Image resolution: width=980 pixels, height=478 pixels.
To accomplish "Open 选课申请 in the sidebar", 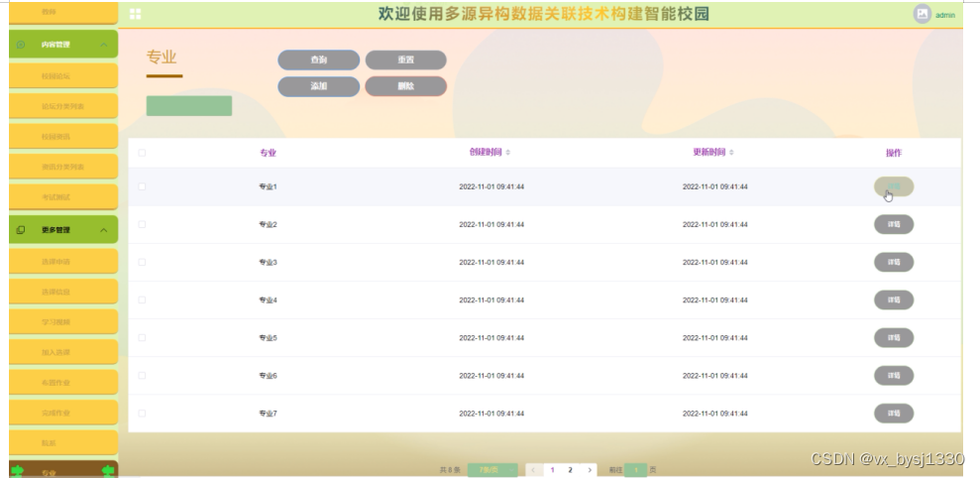I will click(63, 262).
